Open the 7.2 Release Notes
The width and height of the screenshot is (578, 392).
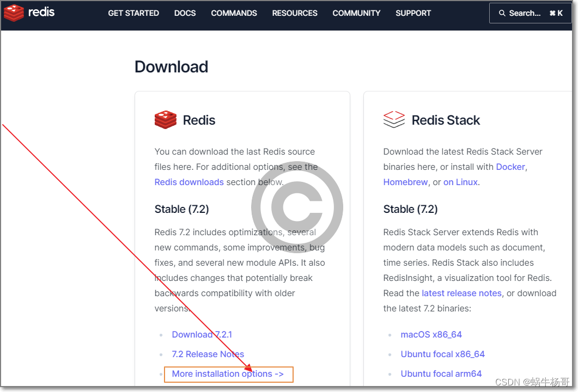tap(208, 354)
